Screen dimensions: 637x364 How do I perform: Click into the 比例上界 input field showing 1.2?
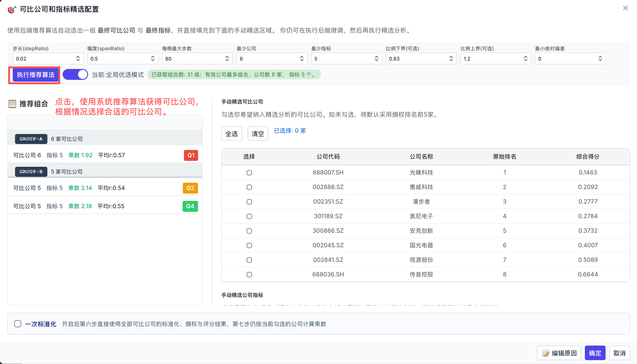496,58
